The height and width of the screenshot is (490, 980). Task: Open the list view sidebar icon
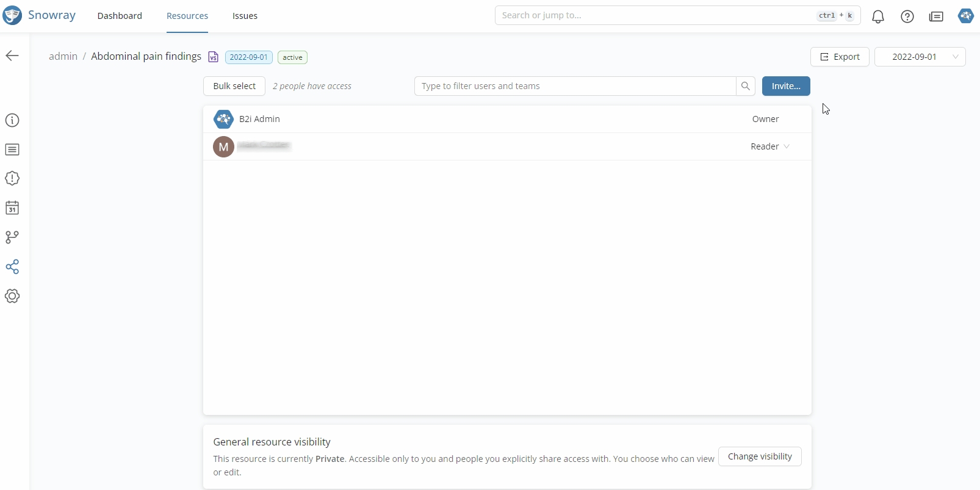(x=12, y=150)
